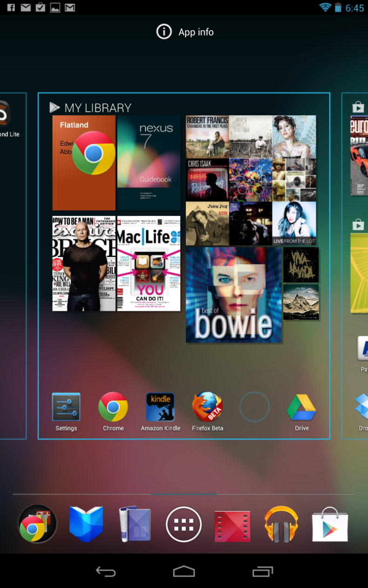Open the floral portrait album cover

coord(294,137)
